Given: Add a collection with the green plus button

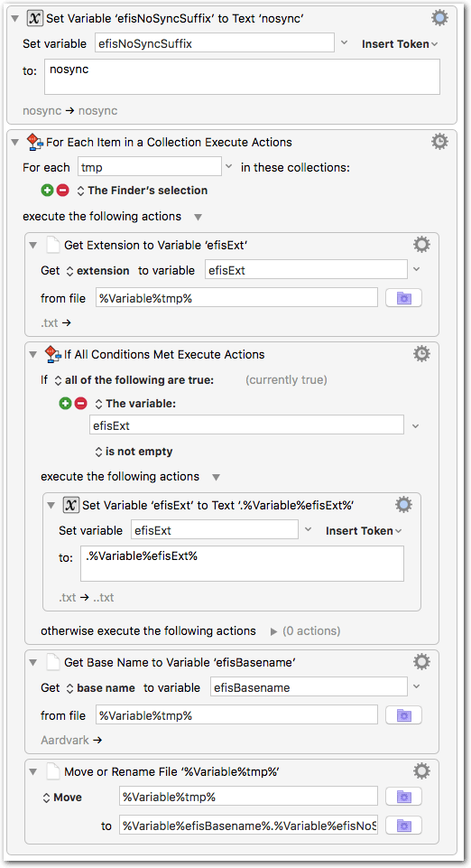Looking at the screenshot, I should (x=48, y=191).
